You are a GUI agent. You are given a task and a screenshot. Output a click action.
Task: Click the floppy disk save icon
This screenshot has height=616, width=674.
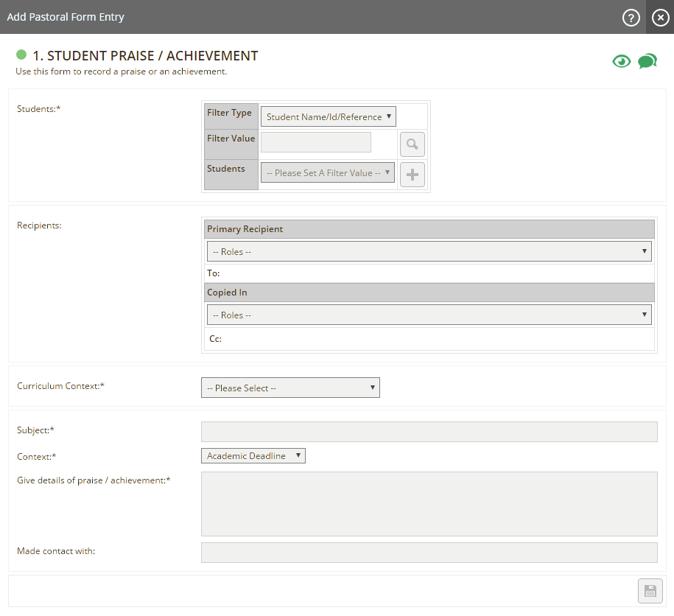650,591
